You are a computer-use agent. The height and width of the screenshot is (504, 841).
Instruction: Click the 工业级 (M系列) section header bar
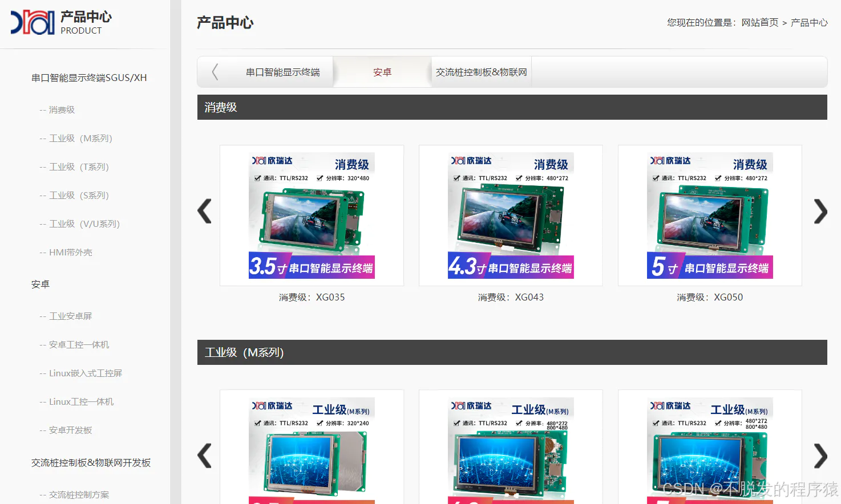click(512, 352)
